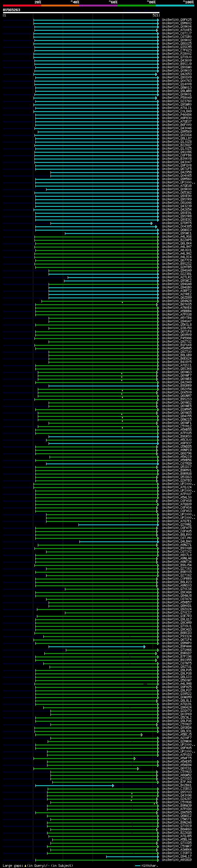197x868 pixels.
Task: Click the red 20% identity legend bar
Action: click(x=22, y=6)
